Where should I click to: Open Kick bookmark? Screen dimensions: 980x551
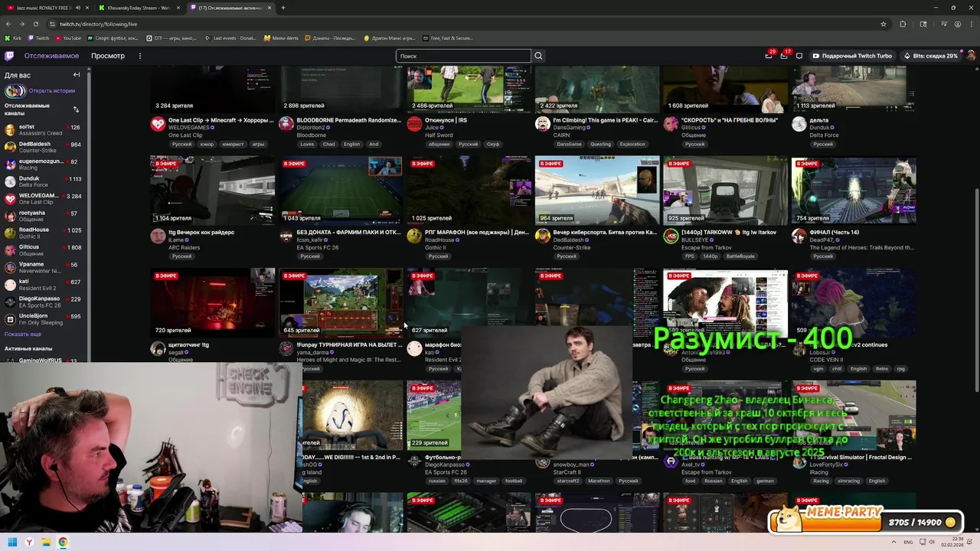[x=14, y=38]
